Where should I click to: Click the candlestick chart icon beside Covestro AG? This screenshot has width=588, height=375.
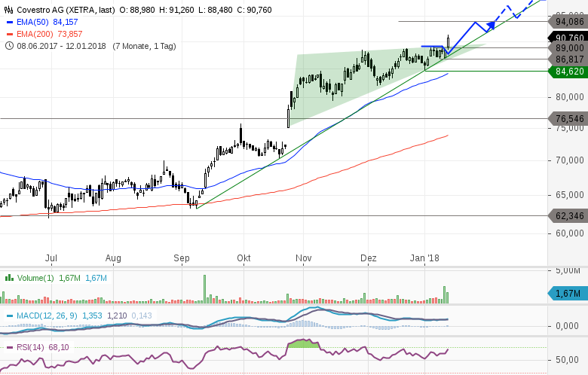tap(9, 10)
